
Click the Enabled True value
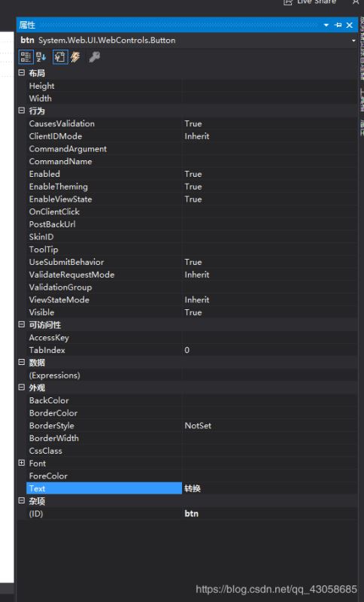[193, 174]
